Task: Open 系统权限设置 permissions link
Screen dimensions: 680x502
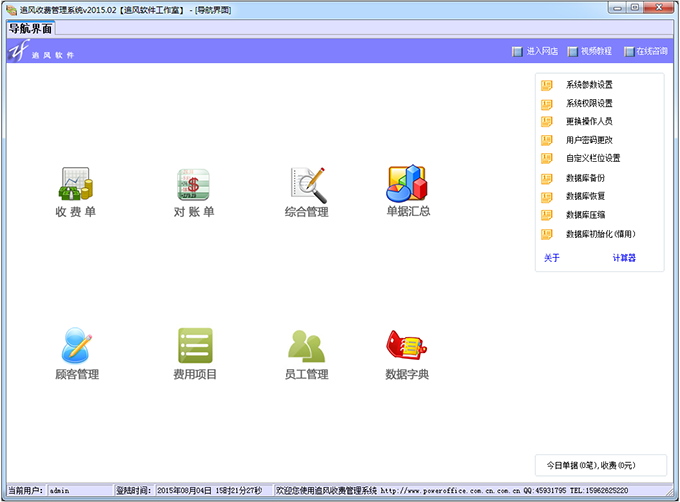Action: click(x=589, y=104)
